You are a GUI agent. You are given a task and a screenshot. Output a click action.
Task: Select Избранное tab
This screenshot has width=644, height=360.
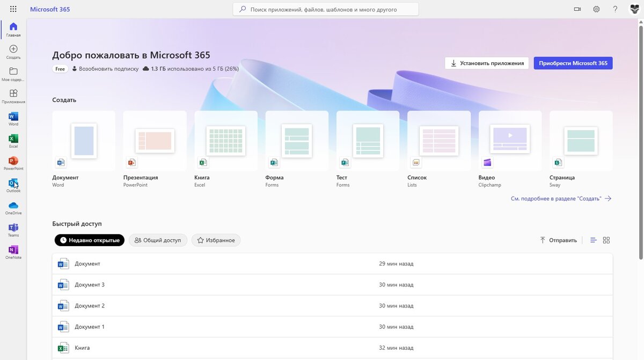point(216,240)
